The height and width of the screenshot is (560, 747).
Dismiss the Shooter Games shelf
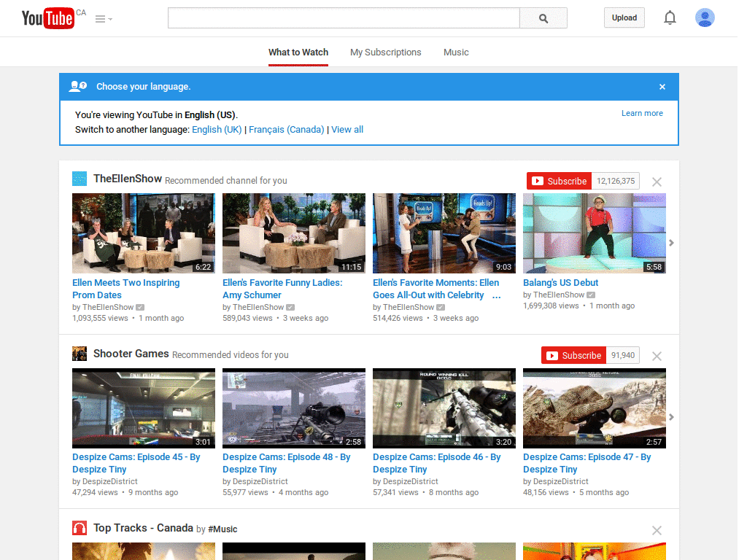coord(657,356)
